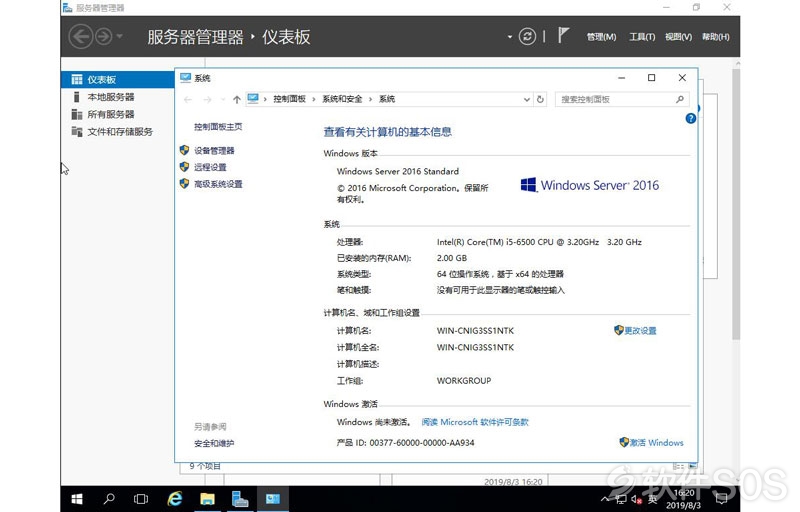Viewport: 800px width, 512px height.
Task: Open 控制面板主页 link
Action: pos(218,126)
